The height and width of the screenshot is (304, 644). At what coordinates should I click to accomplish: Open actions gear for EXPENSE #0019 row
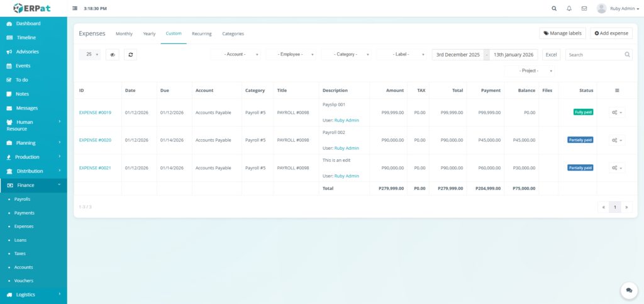pyautogui.click(x=618, y=113)
